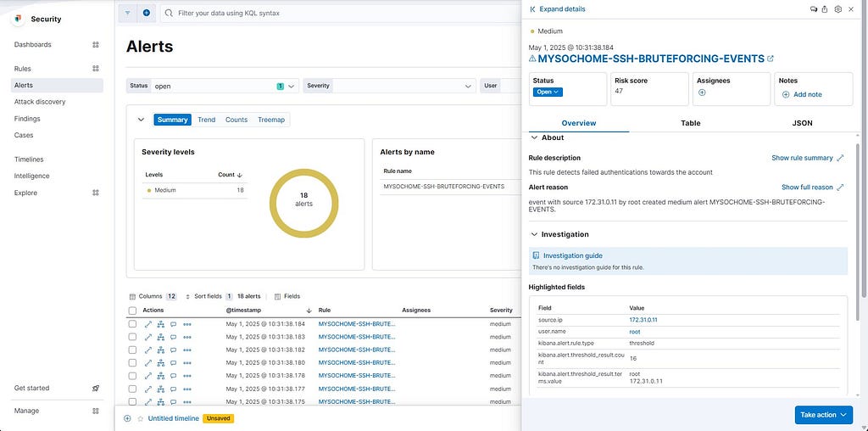This screenshot has height=431, width=868.
Task: Open the Explore submenu grid icon
Action: [95, 193]
